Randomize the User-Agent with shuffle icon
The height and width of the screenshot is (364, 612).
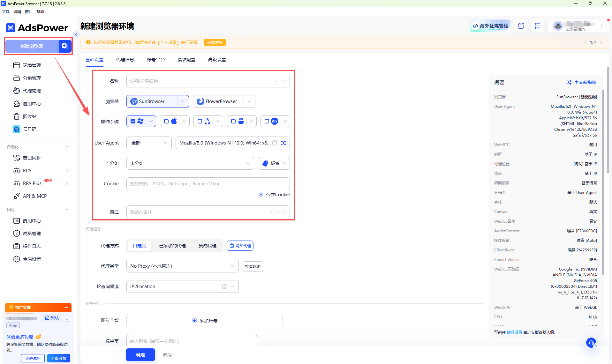[283, 143]
